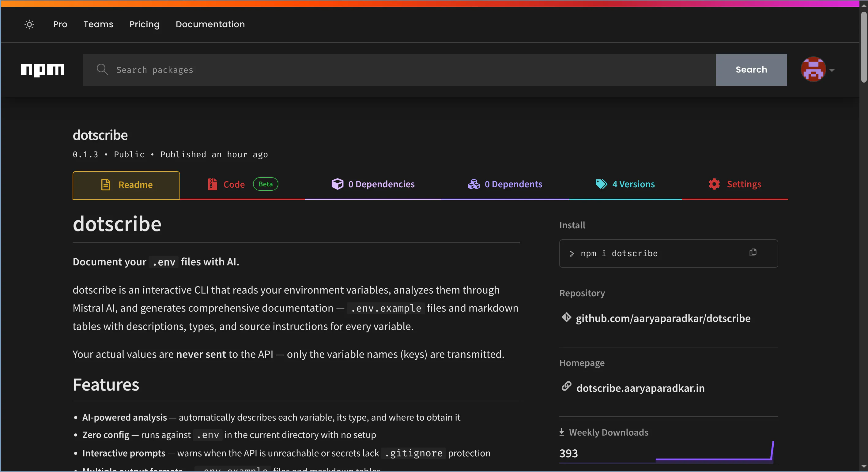Viewport: 868px width, 472px height.
Task: Open the user avatar menu
Action: click(813, 69)
